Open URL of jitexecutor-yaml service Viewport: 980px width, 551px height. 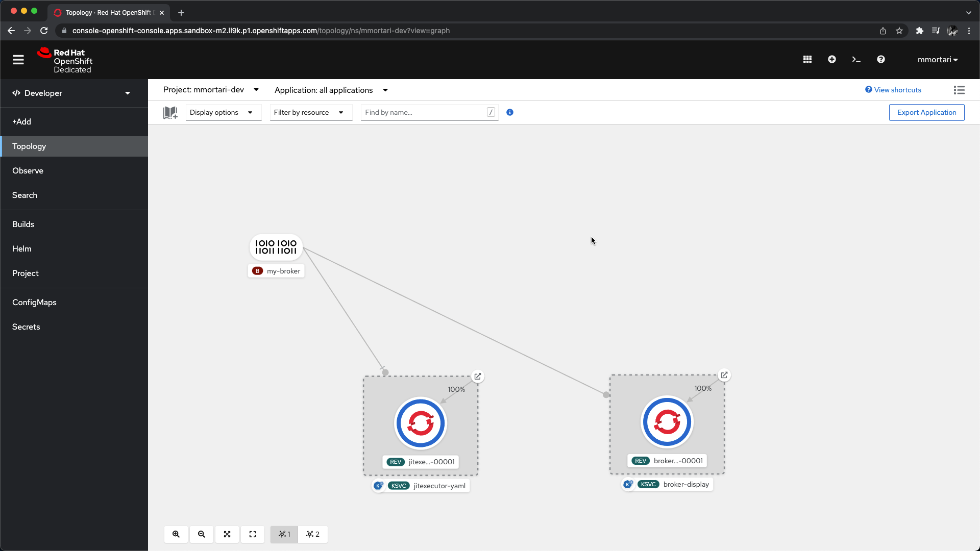(478, 377)
